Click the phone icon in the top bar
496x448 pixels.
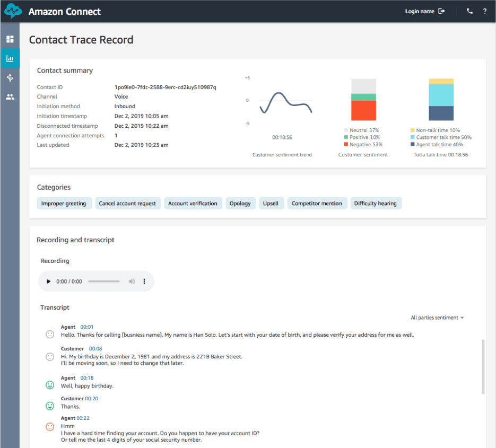tap(469, 11)
